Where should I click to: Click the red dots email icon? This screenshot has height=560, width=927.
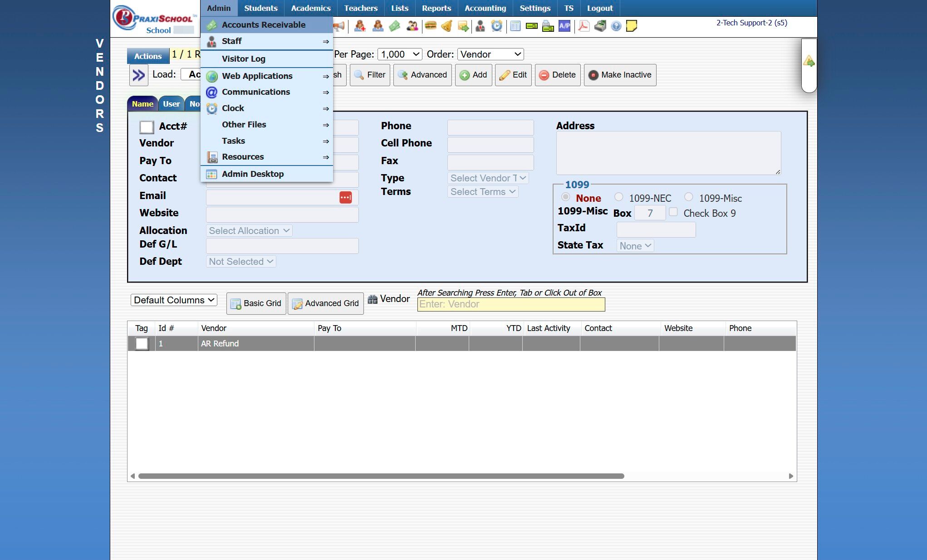click(x=345, y=197)
